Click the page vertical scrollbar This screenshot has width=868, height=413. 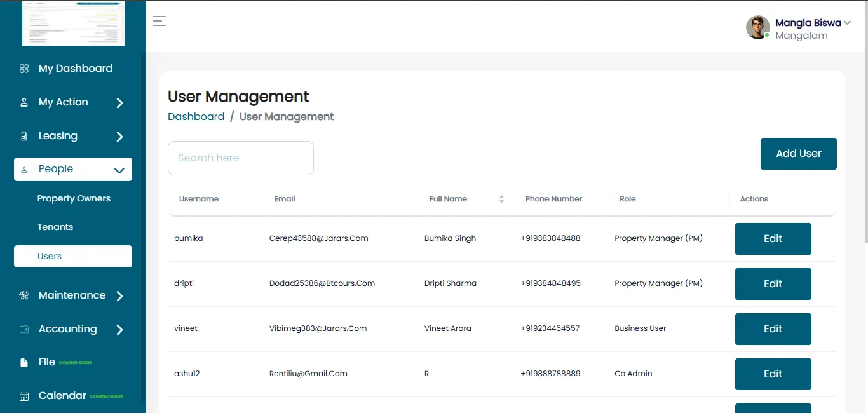coord(865,121)
